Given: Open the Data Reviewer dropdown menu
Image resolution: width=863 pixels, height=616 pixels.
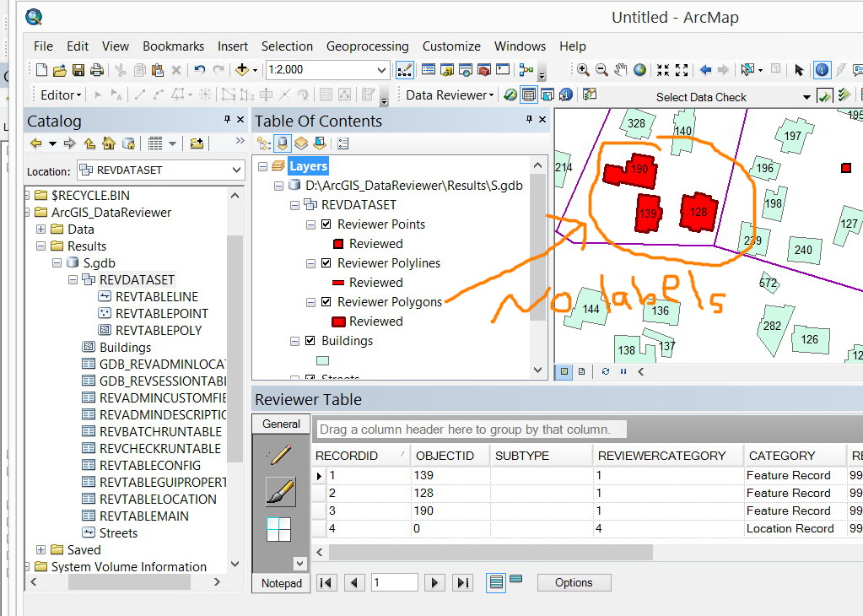Looking at the screenshot, I should pyautogui.click(x=450, y=95).
